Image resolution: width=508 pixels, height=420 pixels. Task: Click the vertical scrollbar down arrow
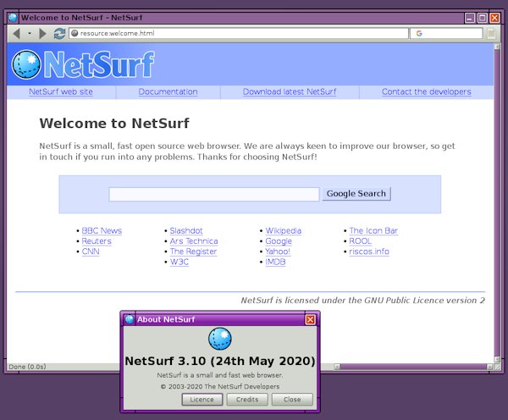[x=497, y=359]
